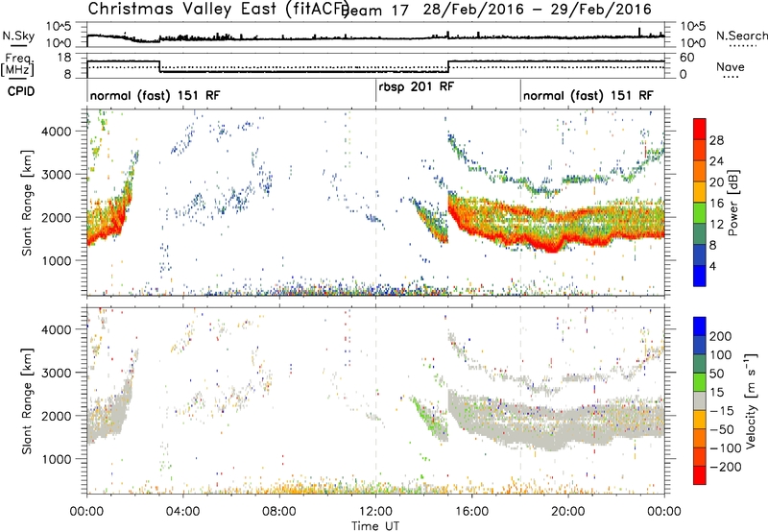Click the 'N.Search' legend label
The image size is (768, 532).
tap(741, 36)
